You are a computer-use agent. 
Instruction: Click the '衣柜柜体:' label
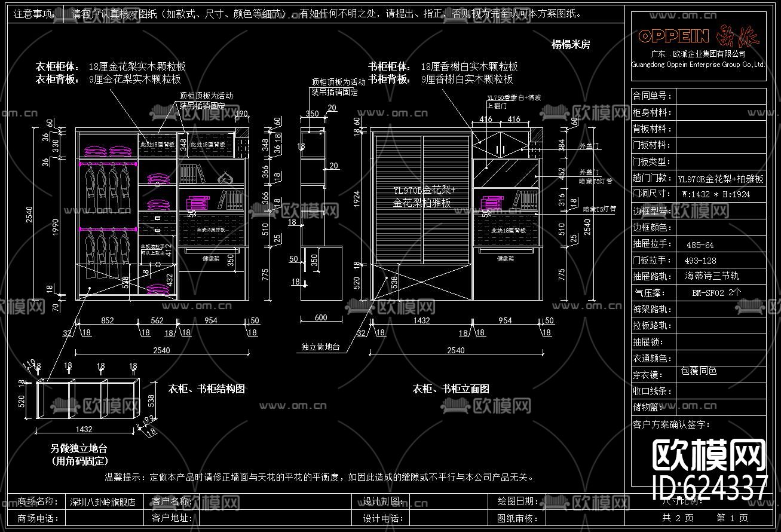click(x=56, y=67)
